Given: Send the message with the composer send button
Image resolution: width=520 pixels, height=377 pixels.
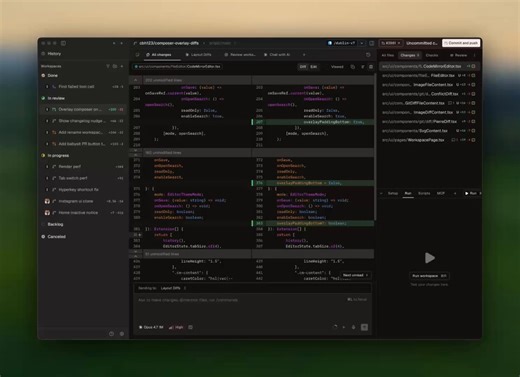Looking at the screenshot, I should click(x=364, y=327).
